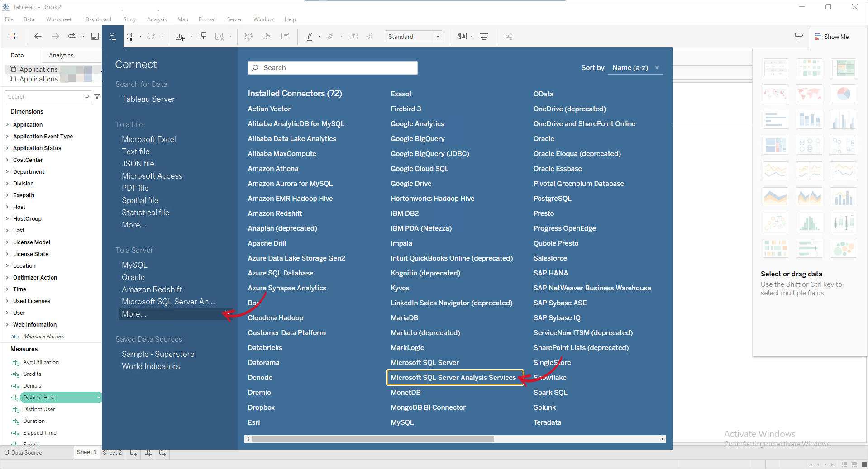Open the Standard fit dropdown
The height and width of the screenshot is (469, 868).
click(437, 36)
